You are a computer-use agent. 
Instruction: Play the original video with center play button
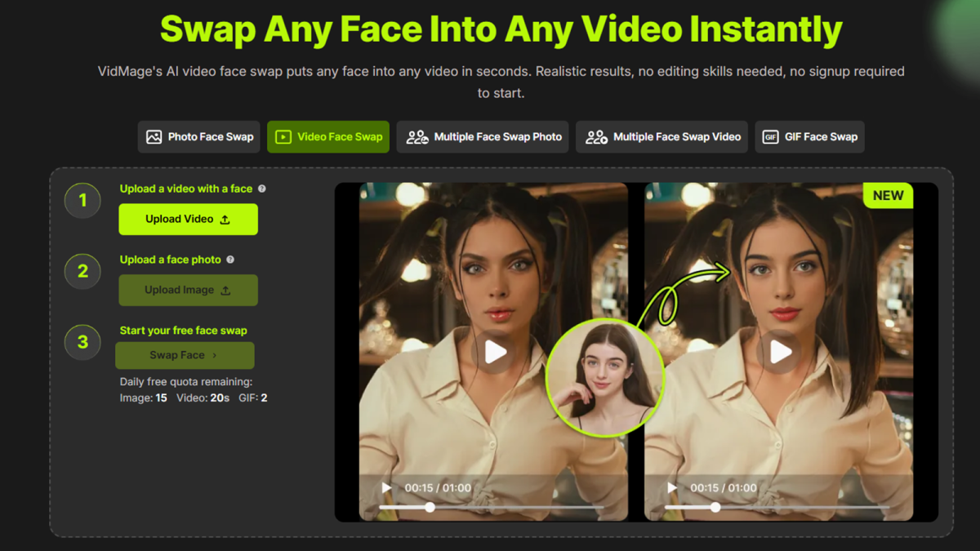[x=495, y=352]
